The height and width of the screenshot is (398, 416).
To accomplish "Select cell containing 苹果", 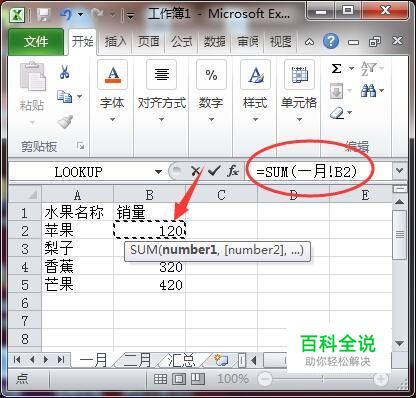I will click(x=77, y=230).
